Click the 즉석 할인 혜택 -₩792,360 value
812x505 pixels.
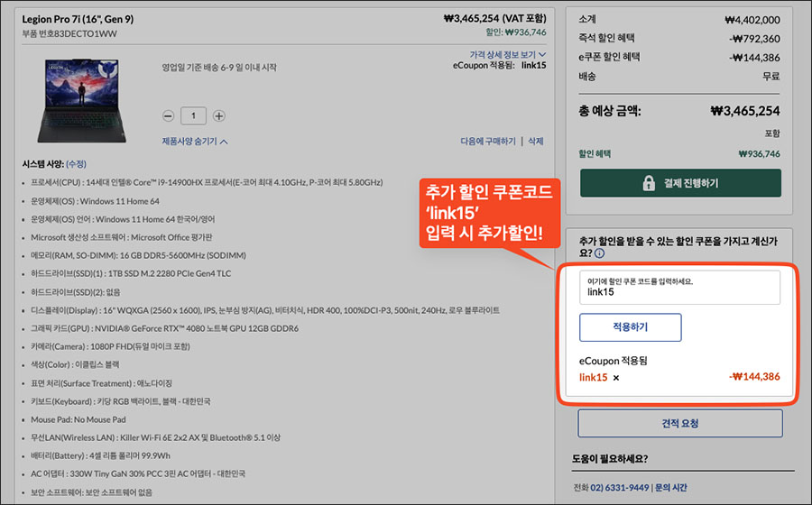[x=754, y=39]
